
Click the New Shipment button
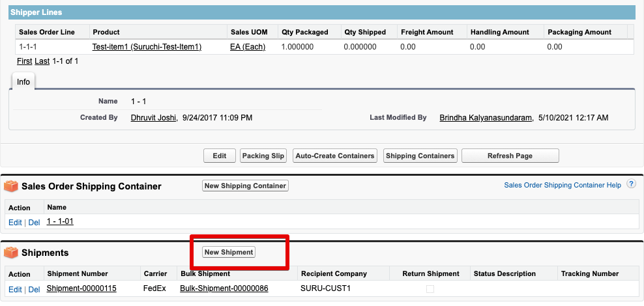(x=229, y=252)
